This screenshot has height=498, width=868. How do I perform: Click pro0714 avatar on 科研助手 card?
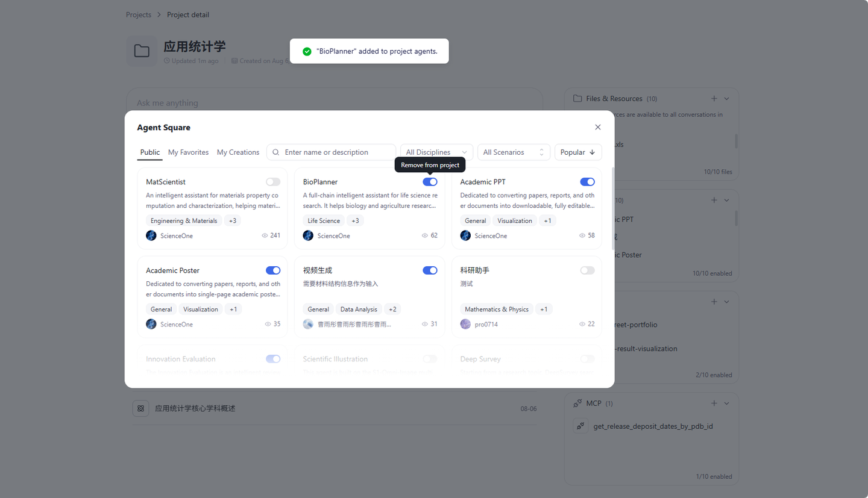click(x=465, y=324)
